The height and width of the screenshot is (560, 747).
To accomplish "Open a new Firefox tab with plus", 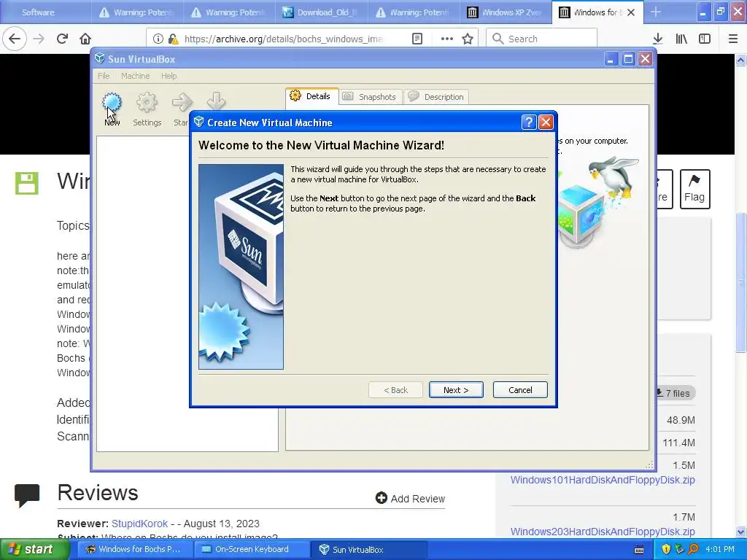I will 656,12.
